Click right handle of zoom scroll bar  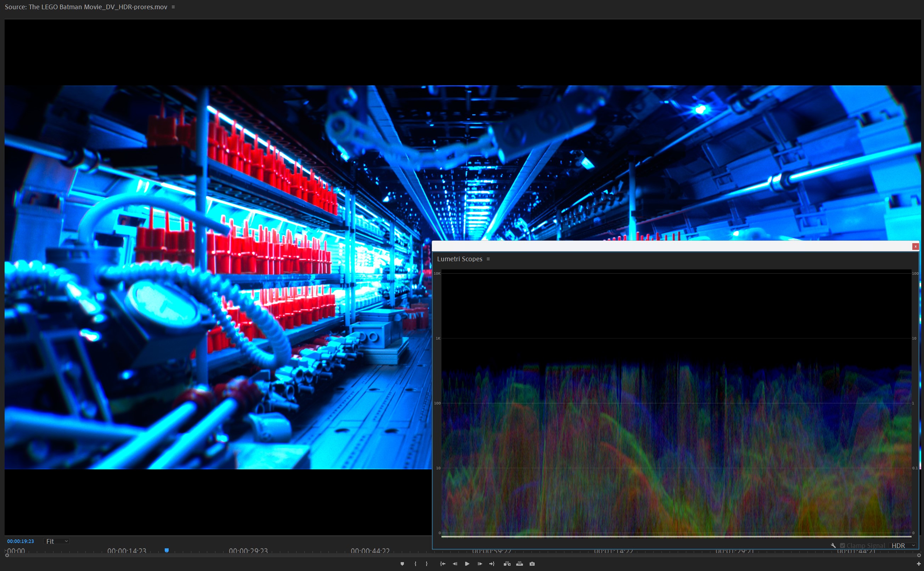click(x=919, y=555)
